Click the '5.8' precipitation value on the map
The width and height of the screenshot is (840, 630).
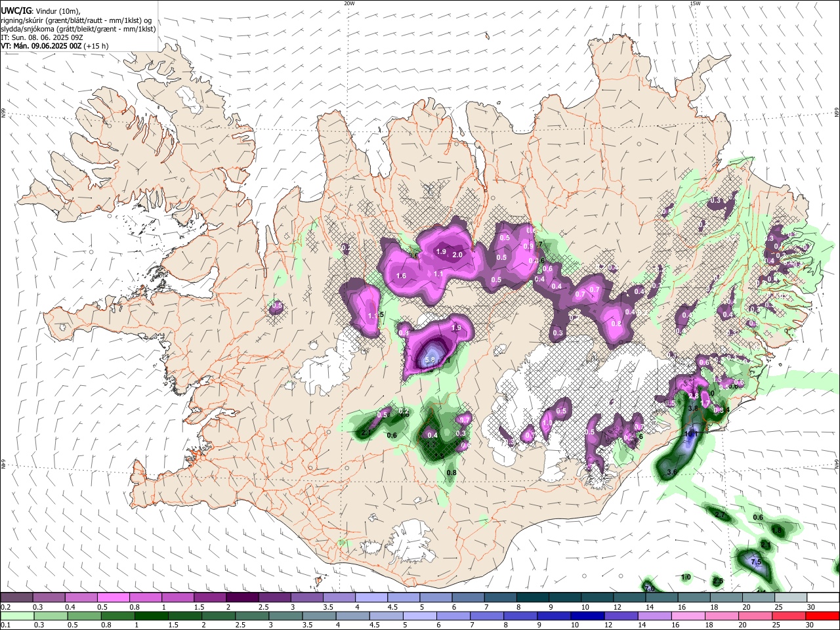[430, 360]
